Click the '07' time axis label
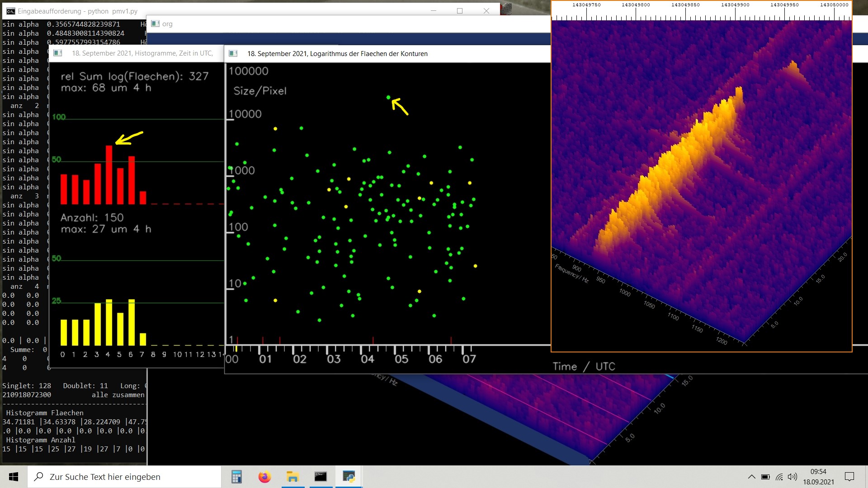Viewport: 868px width, 488px height. 469,359
